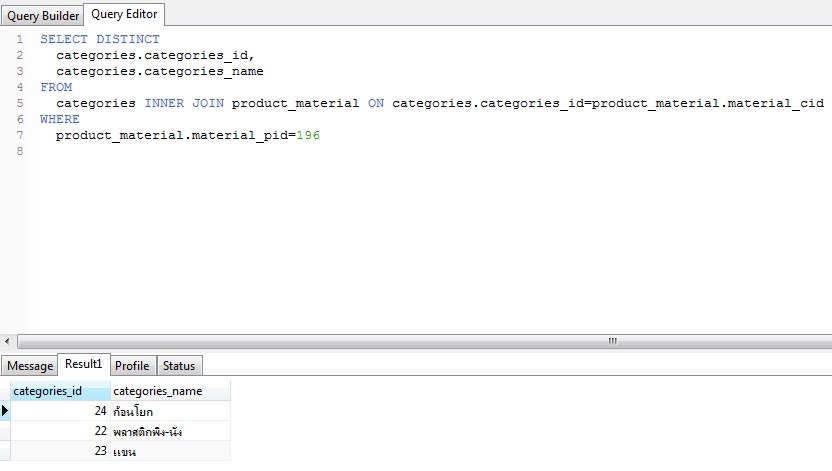This screenshot has height=471, width=832.
Task: Click the category name in row 22
Action: [x=170, y=431]
